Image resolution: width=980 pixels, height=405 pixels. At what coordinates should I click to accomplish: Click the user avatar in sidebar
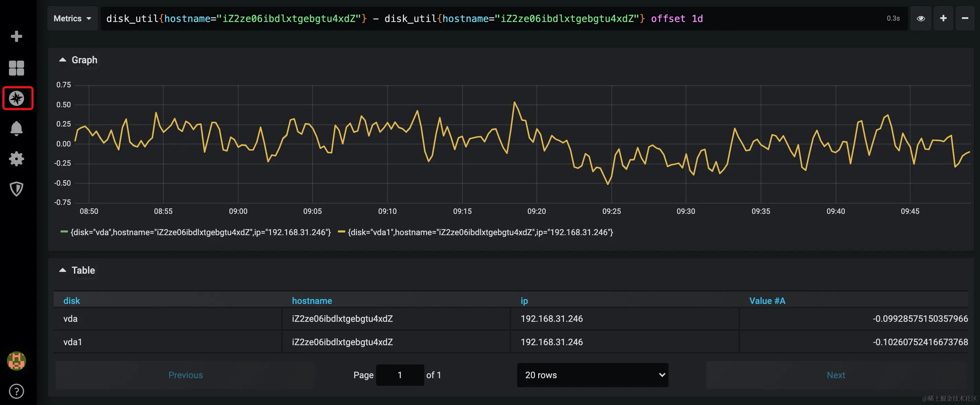click(x=17, y=361)
